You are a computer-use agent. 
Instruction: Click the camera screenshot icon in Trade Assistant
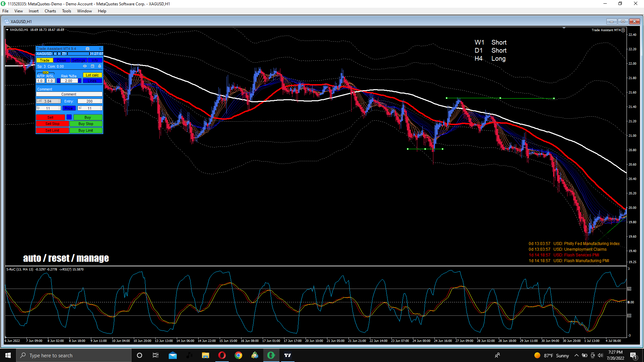88,49
